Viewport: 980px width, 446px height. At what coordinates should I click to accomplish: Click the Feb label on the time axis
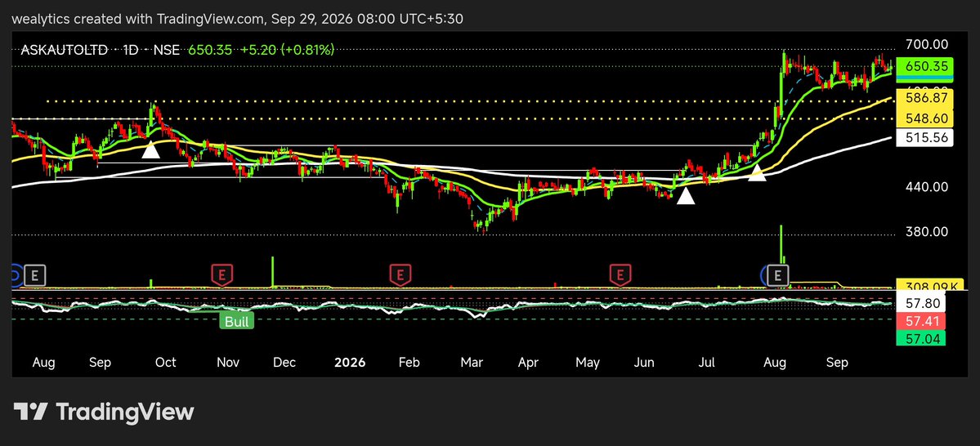409,363
